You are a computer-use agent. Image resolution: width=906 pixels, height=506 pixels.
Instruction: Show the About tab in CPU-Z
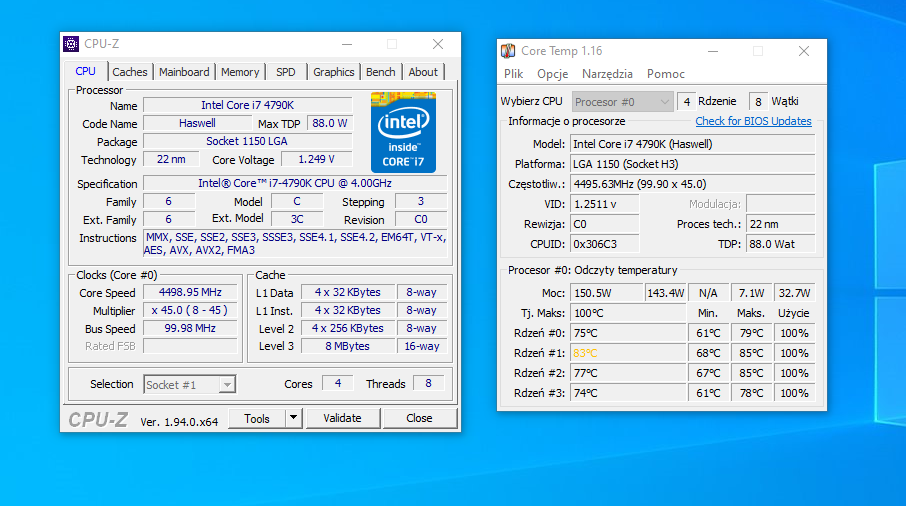[423, 72]
